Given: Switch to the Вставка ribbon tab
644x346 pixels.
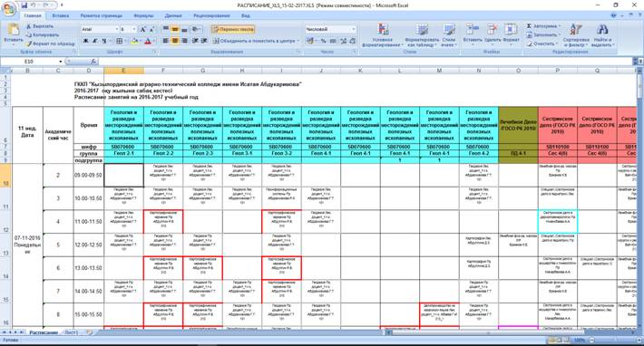Looking at the screenshot, I should point(61,15).
